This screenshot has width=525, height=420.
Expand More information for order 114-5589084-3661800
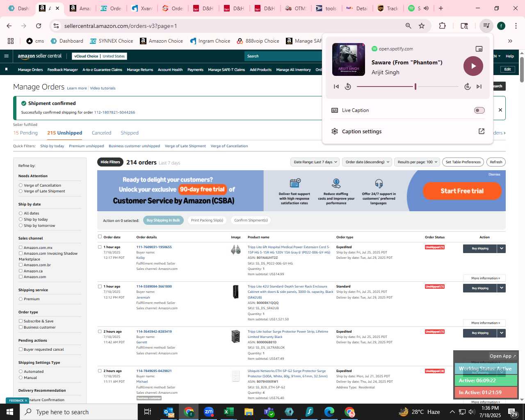(x=485, y=323)
